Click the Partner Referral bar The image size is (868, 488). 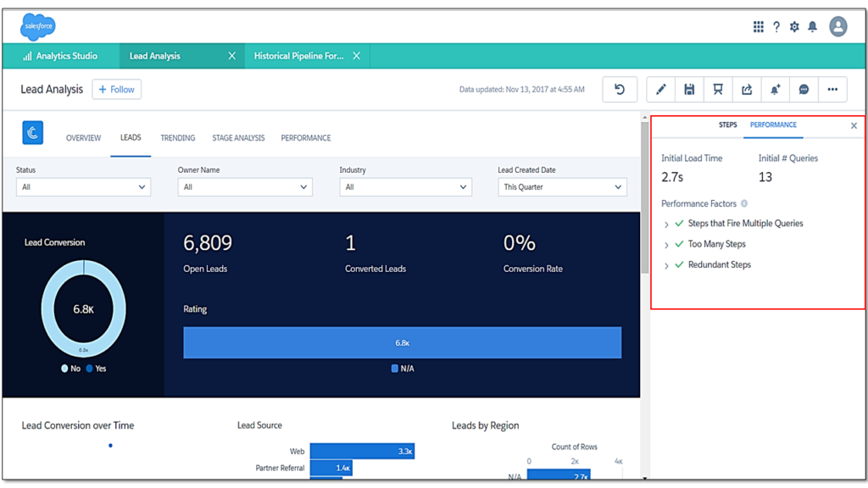click(x=331, y=468)
